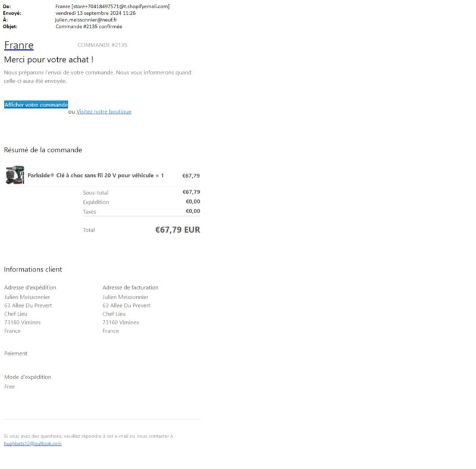Click the Merci pour votre achat heading
This screenshot has width=476, height=469.
(x=49, y=60)
